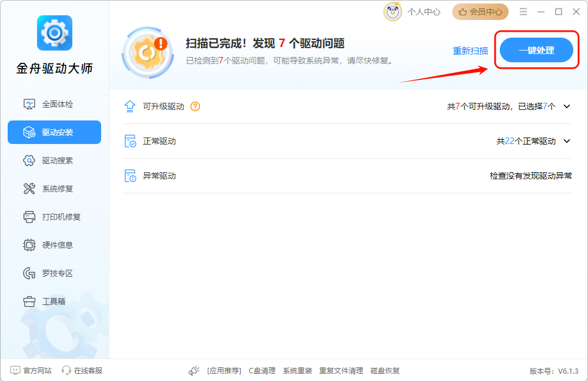Click the 系统修复 tools icon

tap(29, 189)
